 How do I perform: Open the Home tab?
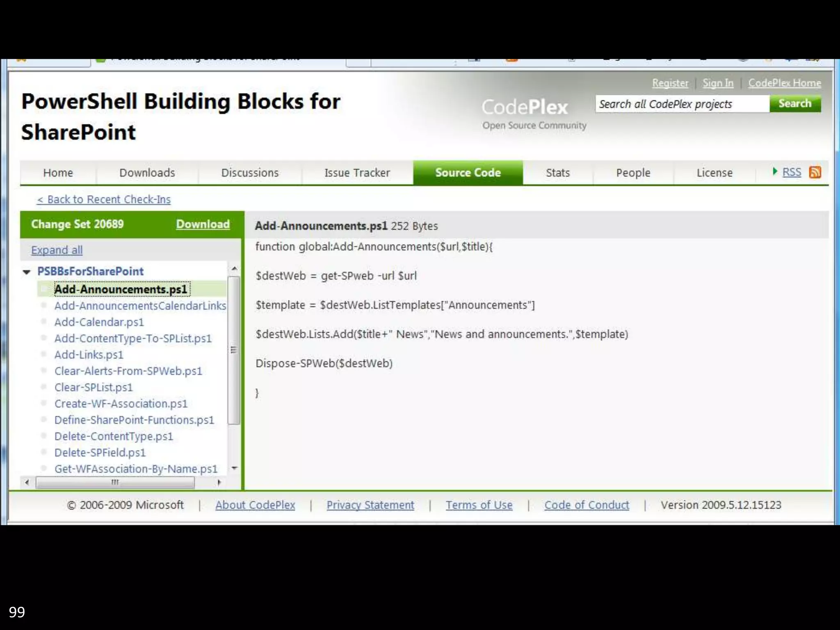[x=58, y=173]
